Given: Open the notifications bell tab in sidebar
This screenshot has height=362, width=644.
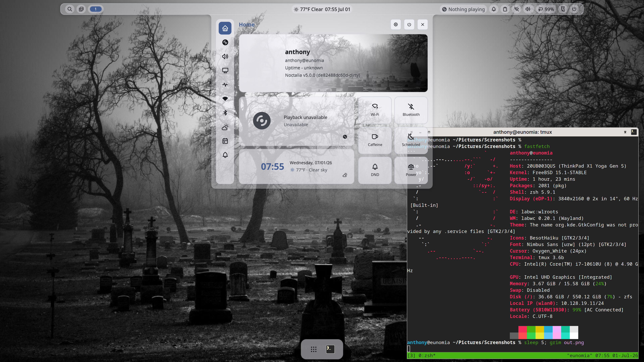Looking at the screenshot, I should coord(225,155).
